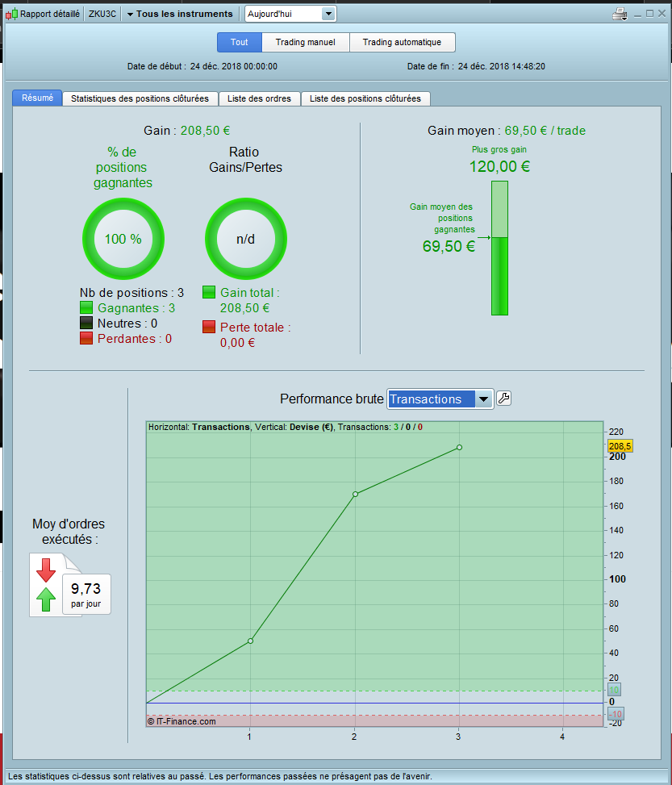Screen dimensions: 672x785
Task: Click the Neutres : 0 label
Action: (127, 324)
